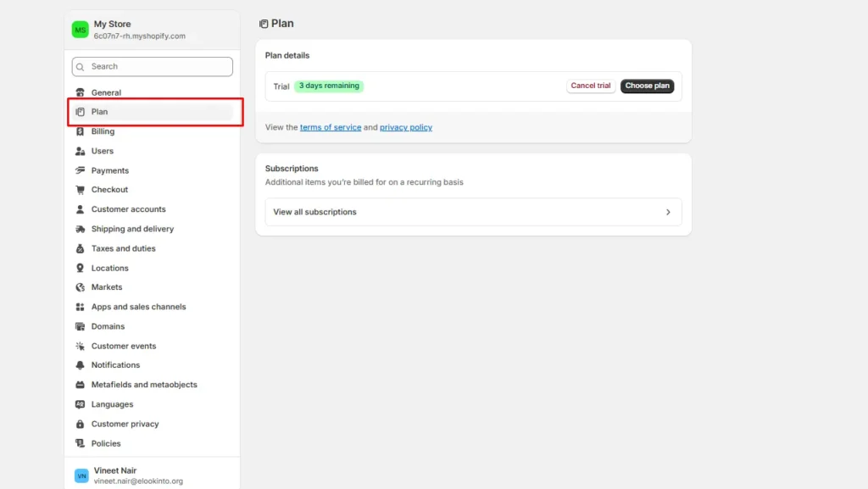Click inside the Search settings field
This screenshot has width=868, height=489.
pos(152,66)
